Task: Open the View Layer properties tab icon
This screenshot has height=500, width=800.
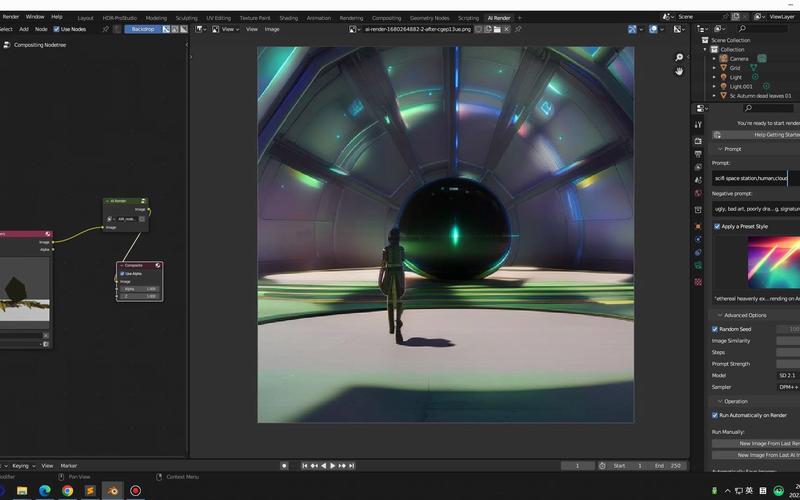Action: tap(698, 167)
